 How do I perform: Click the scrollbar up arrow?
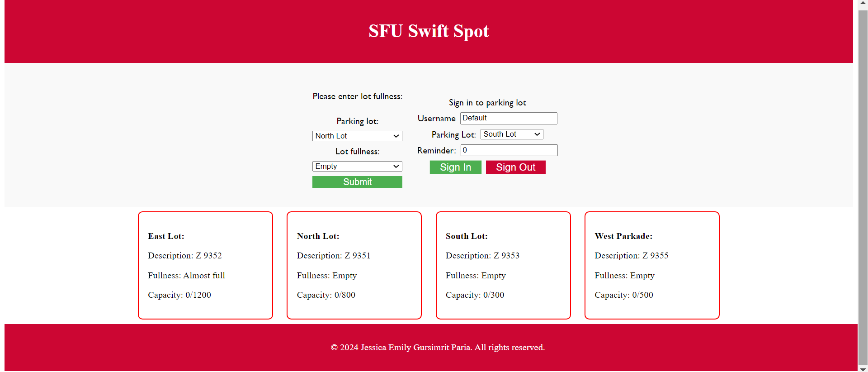coord(863,4)
